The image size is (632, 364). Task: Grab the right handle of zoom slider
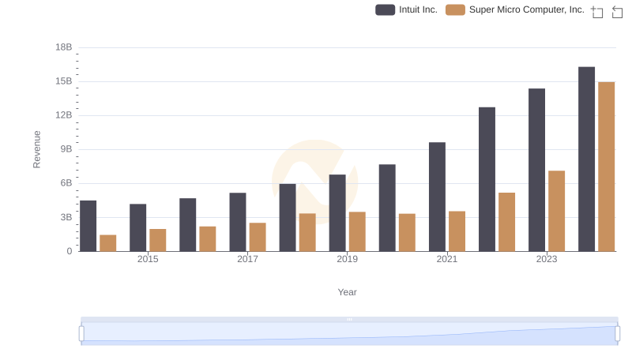tap(617, 334)
